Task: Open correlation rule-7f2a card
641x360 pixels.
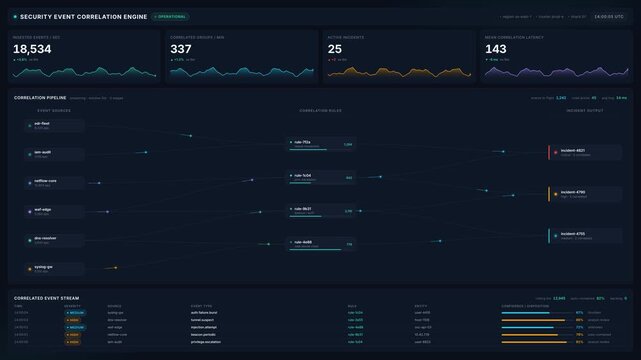Action: coord(321,144)
